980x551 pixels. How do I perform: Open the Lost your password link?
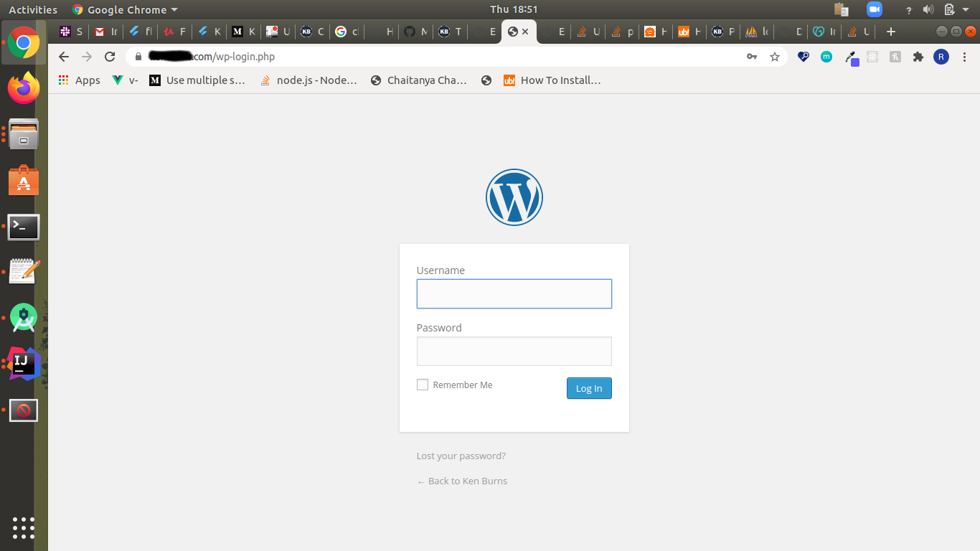coord(461,456)
